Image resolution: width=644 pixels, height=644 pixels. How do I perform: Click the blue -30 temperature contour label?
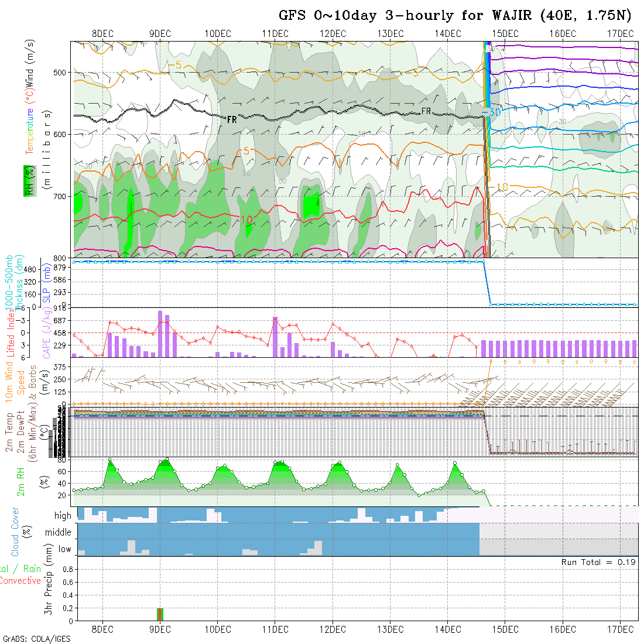tap(489, 112)
